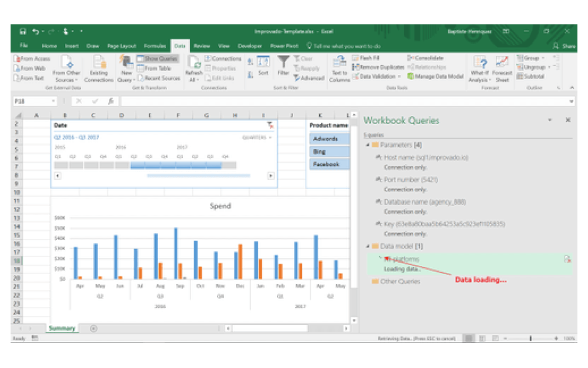This screenshot has height=368, width=588.
Task: Add a new sheet with plus button
Action: (x=94, y=328)
